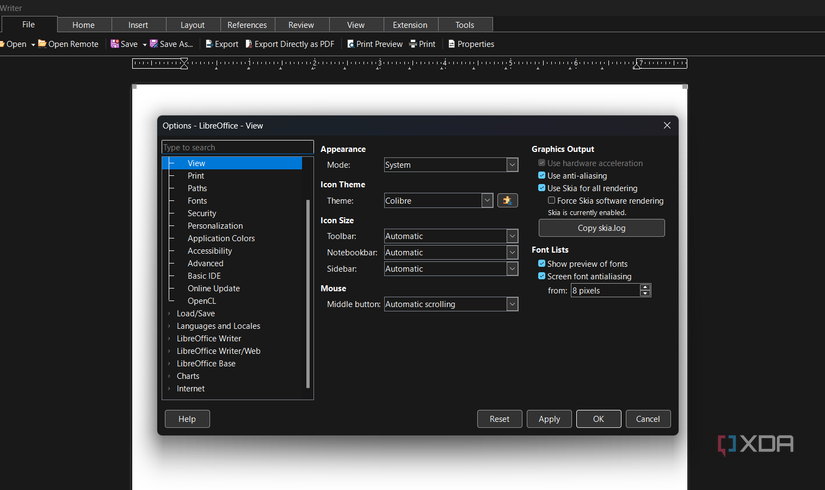825x490 pixels.
Task: Expand the LibreOffice Writer node
Action: tap(169, 338)
